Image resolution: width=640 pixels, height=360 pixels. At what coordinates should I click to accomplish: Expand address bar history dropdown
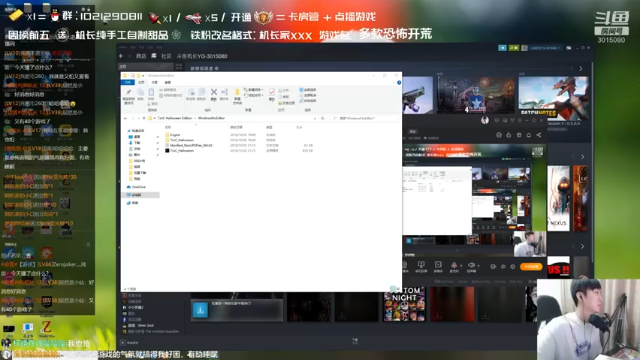315,118
